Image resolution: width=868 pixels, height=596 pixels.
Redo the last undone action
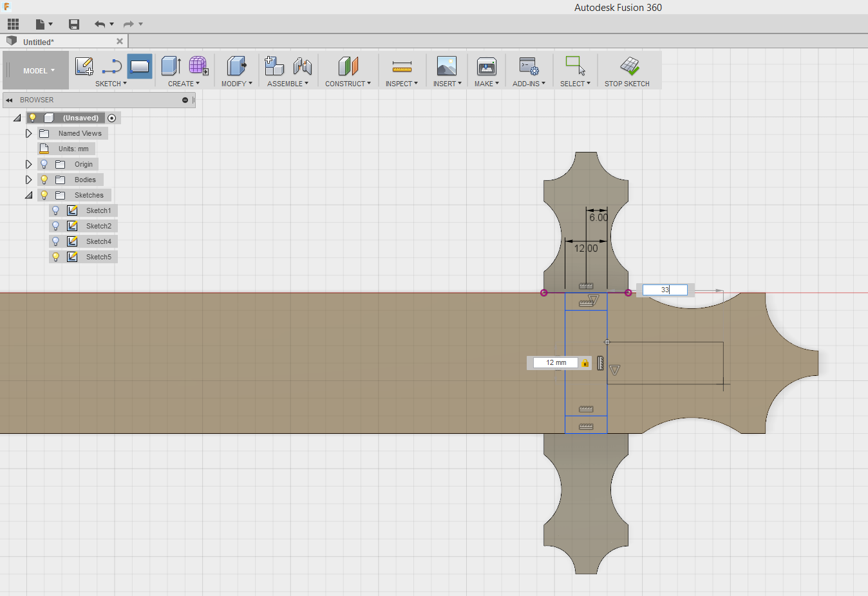click(x=129, y=24)
